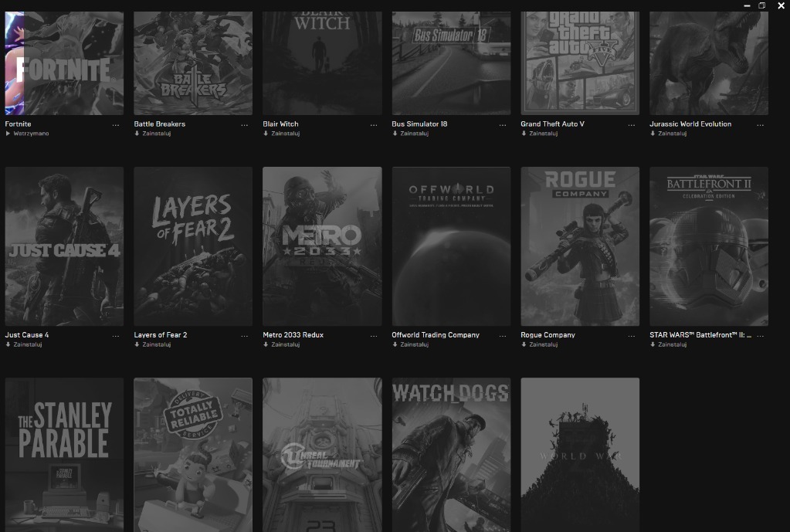
Task: Open the Blair Witch cover thumbnail
Action: (322, 63)
